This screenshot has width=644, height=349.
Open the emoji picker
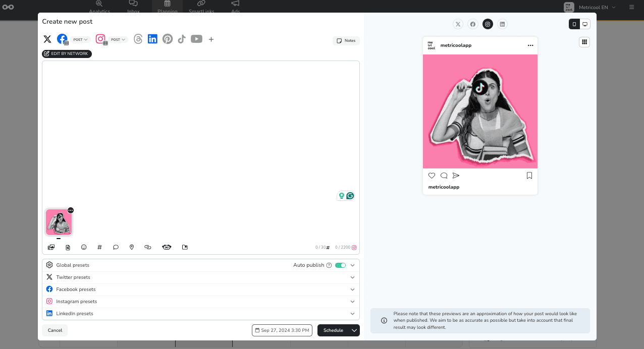(x=84, y=247)
